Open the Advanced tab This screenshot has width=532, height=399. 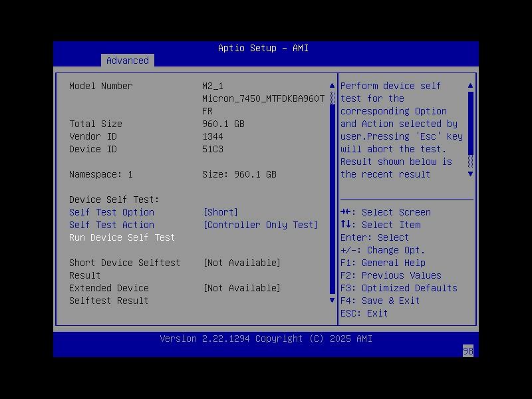click(128, 61)
